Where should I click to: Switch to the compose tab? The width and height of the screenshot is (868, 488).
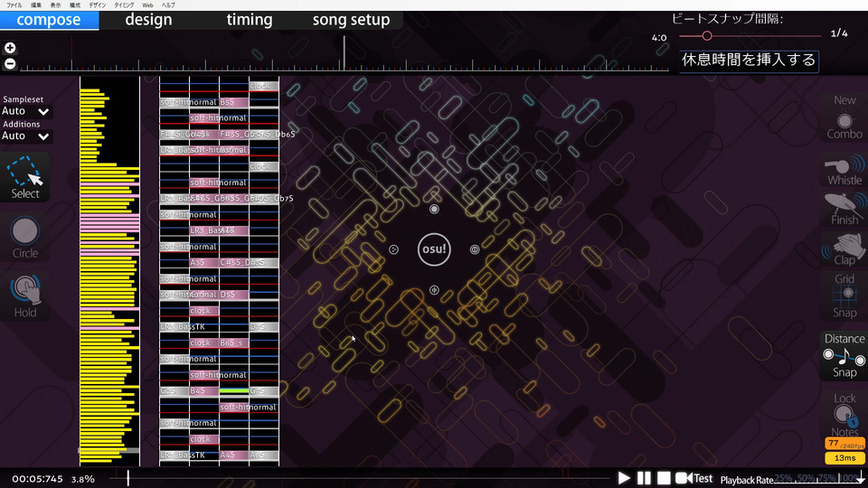[49, 20]
